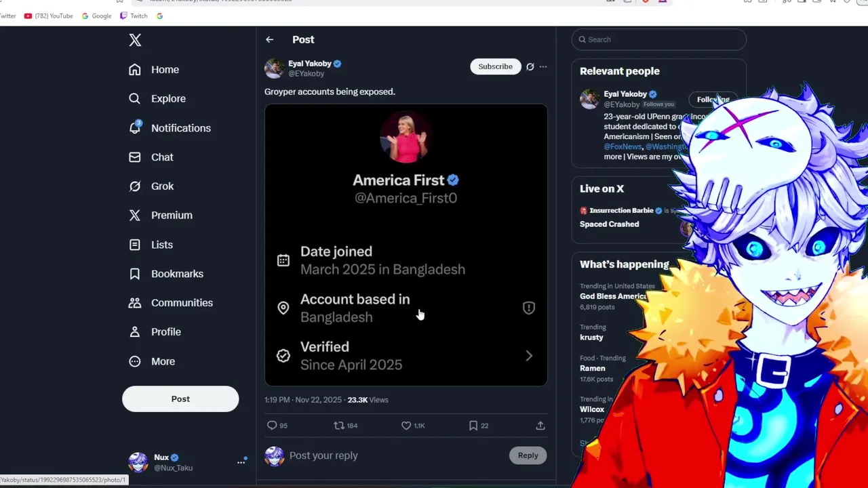
Task: Open the YouTube bookmark in browser bar
Action: (48, 16)
